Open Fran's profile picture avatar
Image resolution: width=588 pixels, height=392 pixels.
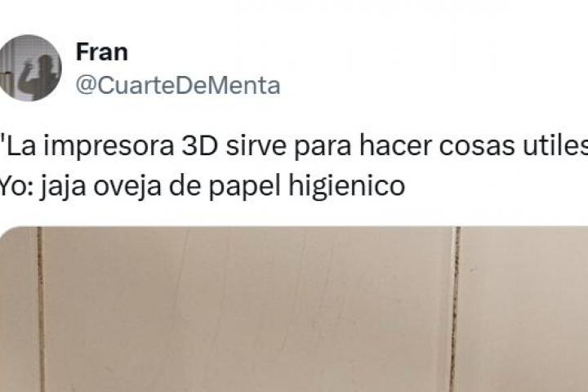29,68
